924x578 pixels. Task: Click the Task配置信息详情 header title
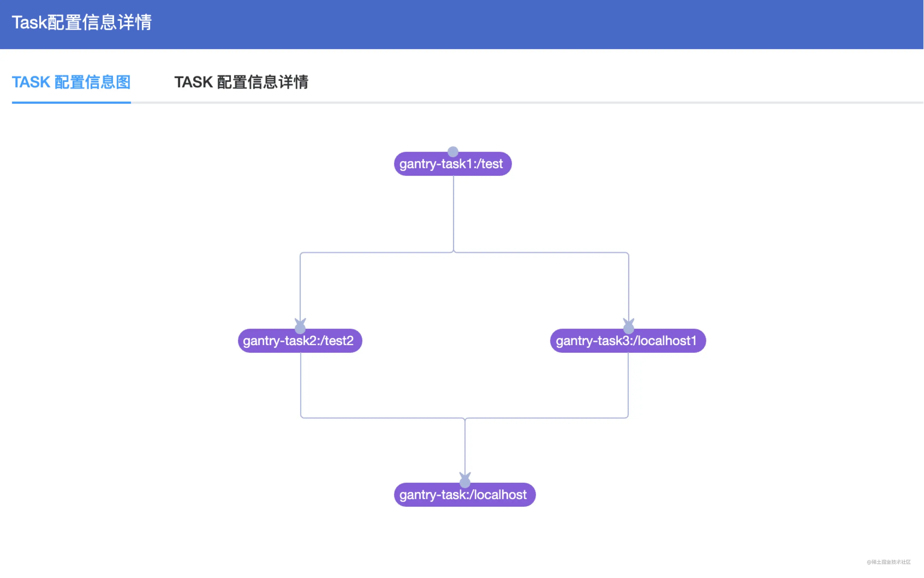tap(82, 22)
